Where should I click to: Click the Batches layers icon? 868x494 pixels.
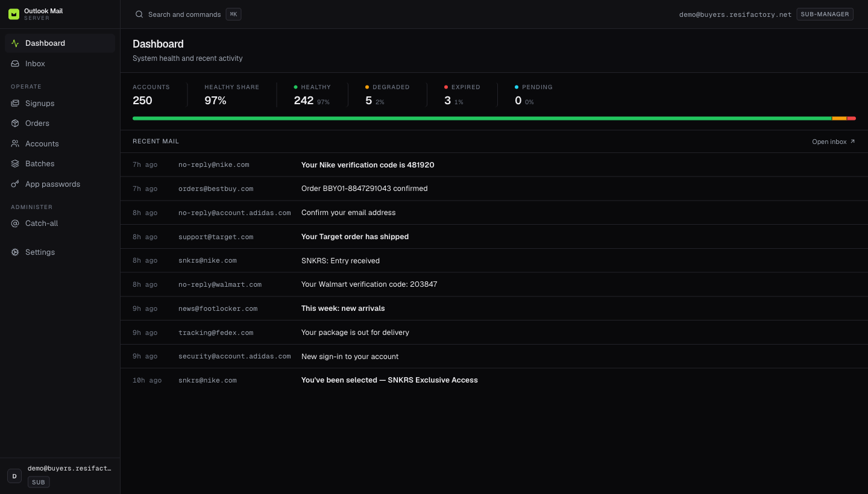[x=15, y=164]
